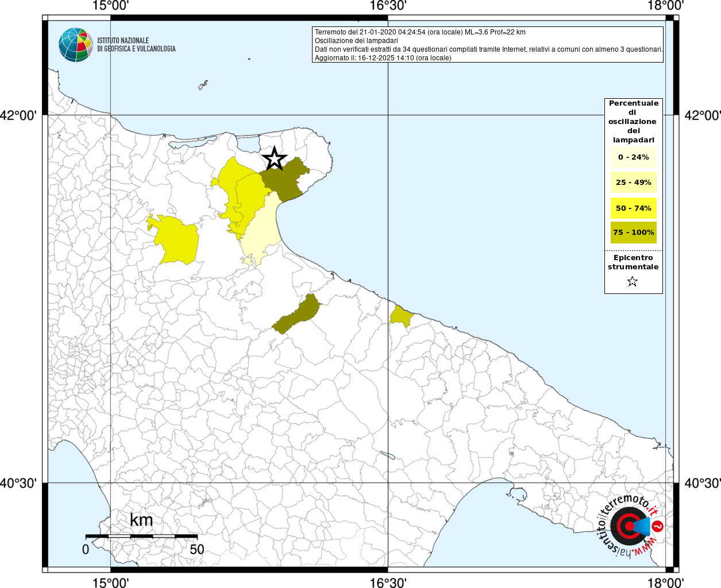Click the 'Percentuale di oscillazione dei lampadari' legend title
Viewport: 721px width, 588px height.
(633, 121)
